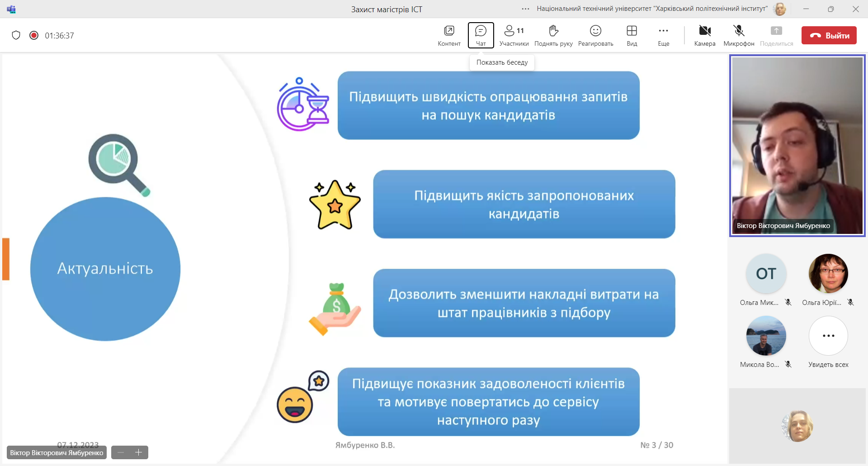Show the Участники list
Viewport: 868px width, 466px height.
[x=514, y=35]
